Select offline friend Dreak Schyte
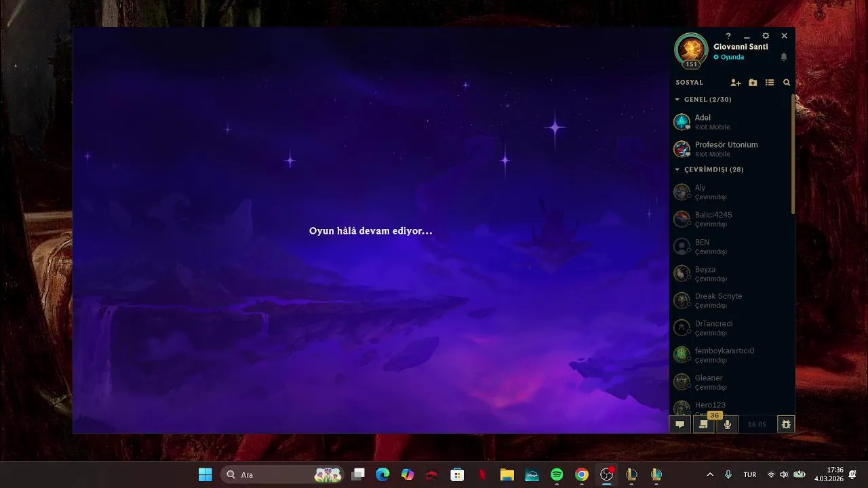The height and width of the screenshot is (488, 868). [730, 301]
